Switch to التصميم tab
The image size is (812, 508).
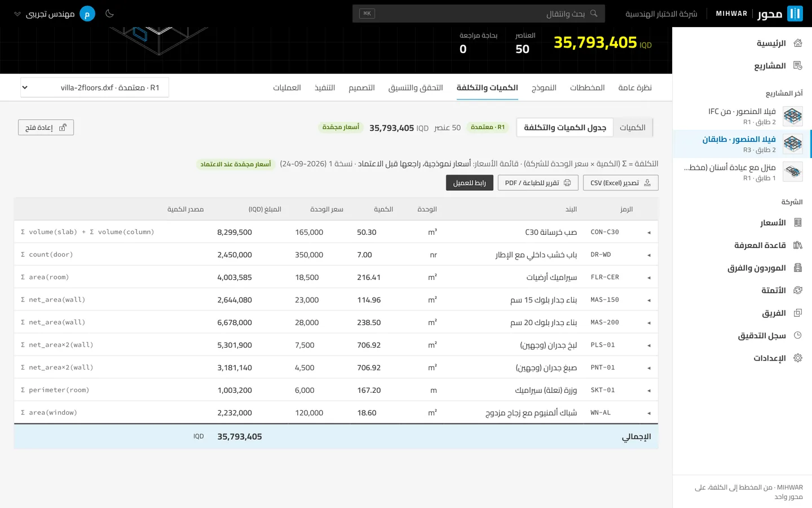(361, 87)
